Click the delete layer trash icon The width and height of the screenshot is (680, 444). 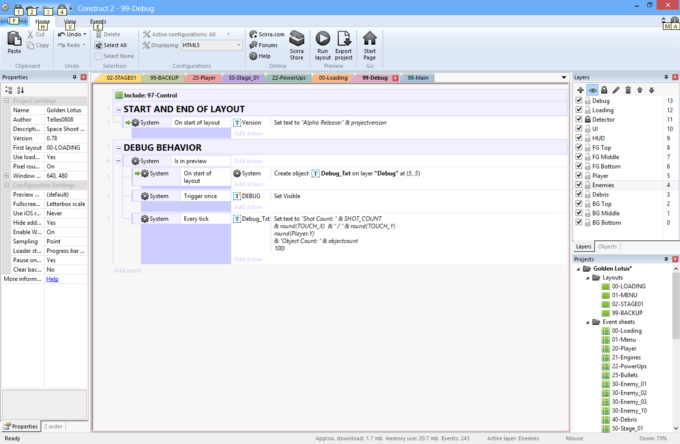(628, 90)
